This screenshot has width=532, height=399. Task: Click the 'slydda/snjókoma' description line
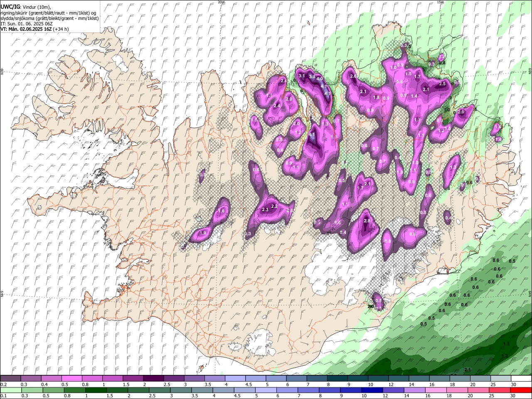(49, 18)
